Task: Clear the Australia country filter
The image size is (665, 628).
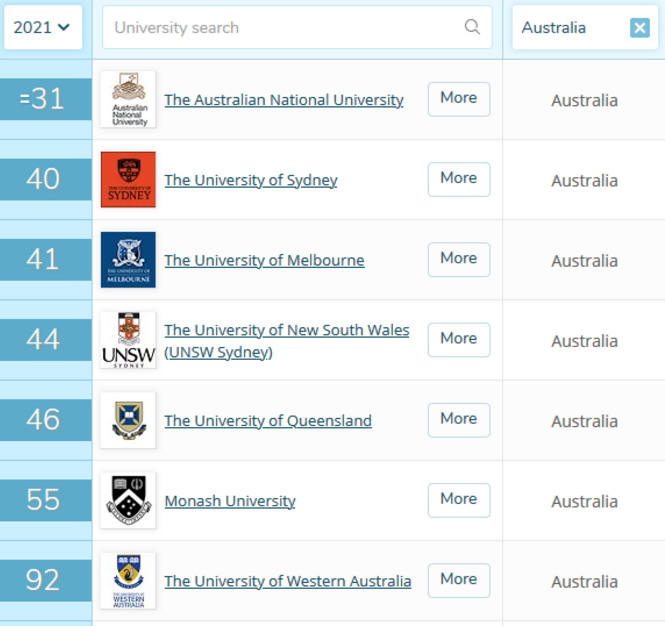Action: coord(640,28)
